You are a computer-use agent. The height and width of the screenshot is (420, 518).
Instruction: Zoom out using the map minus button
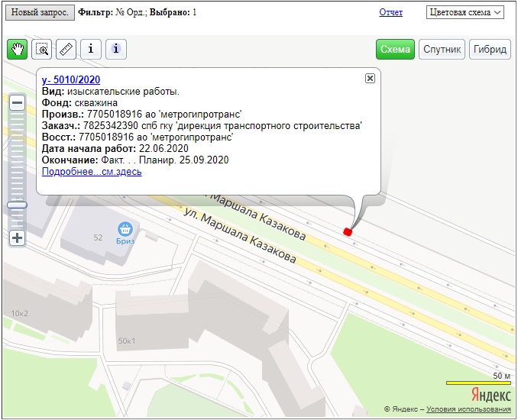17,102
